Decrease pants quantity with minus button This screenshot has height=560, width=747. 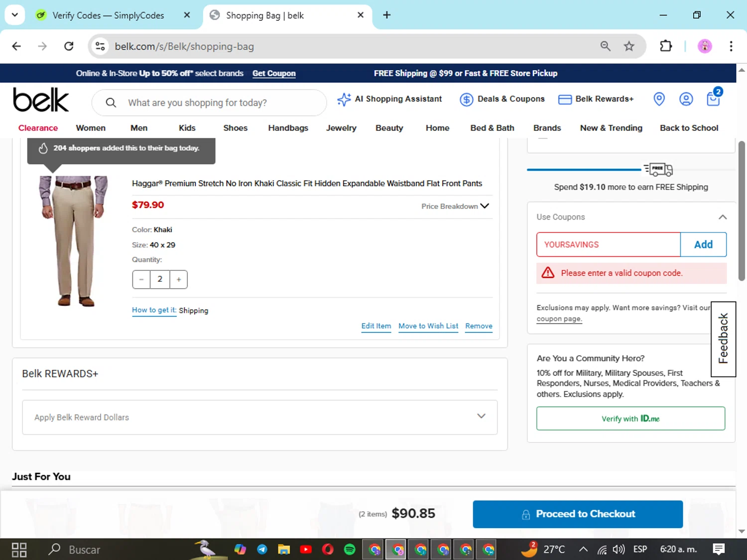(141, 279)
